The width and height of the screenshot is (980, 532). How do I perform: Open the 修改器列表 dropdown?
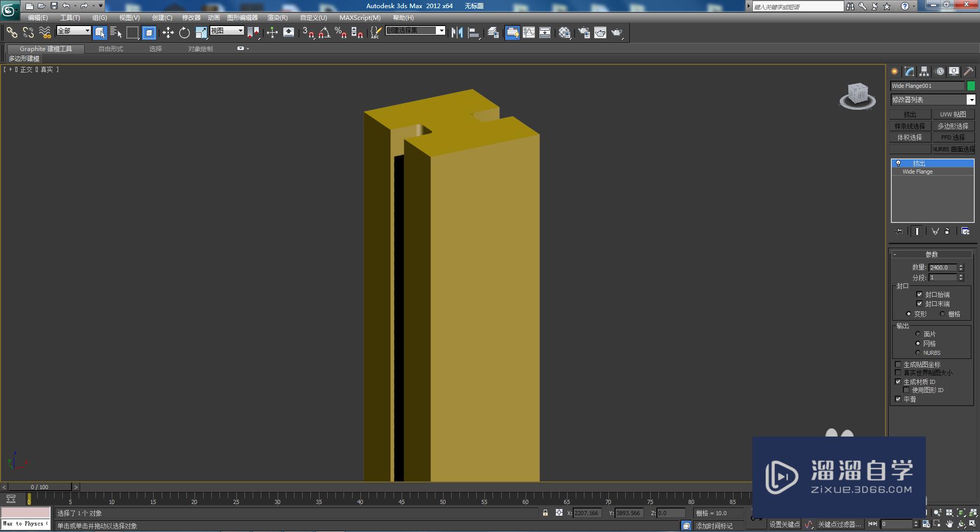click(971, 100)
